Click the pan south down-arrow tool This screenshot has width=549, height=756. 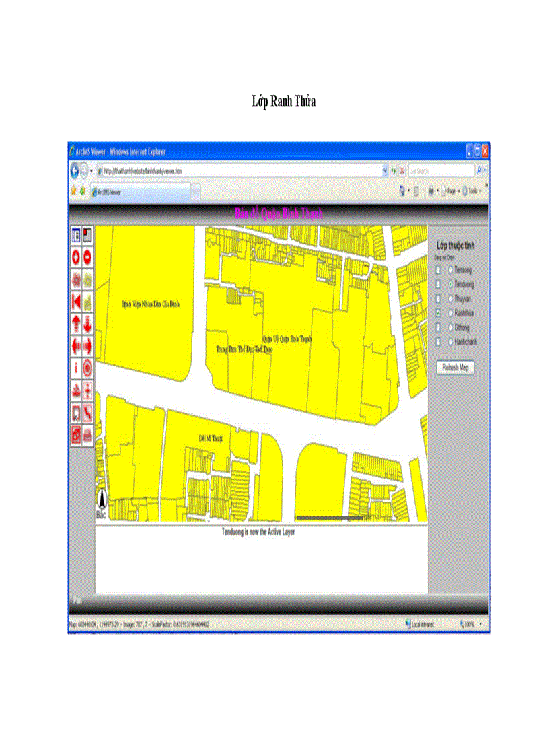pyautogui.click(x=88, y=323)
